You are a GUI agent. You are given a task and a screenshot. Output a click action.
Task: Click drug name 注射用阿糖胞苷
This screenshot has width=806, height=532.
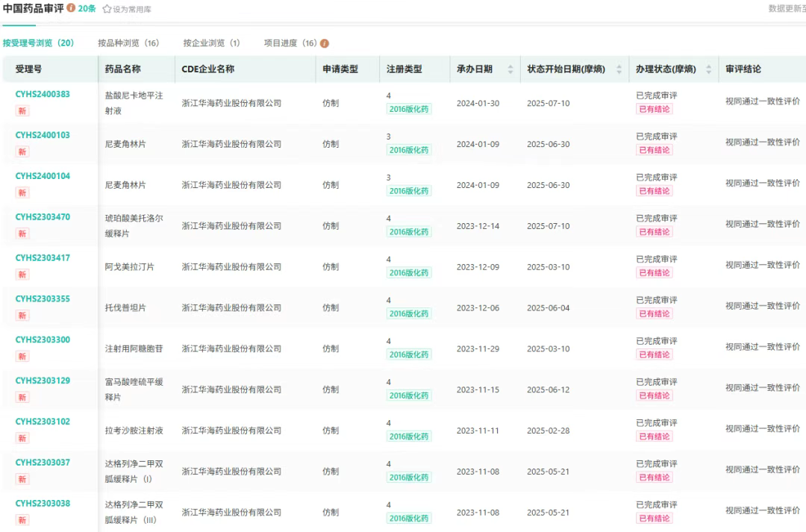tap(134, 349)
